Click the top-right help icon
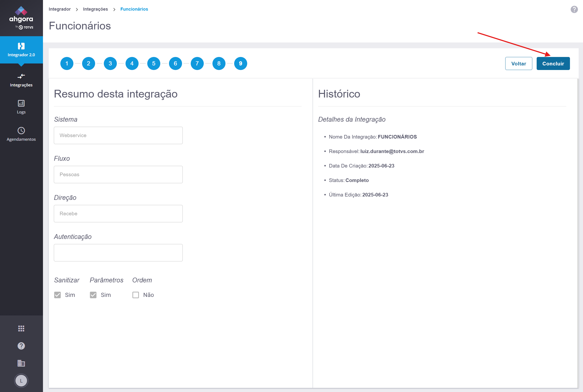The image size is (583, 392). 574,9
